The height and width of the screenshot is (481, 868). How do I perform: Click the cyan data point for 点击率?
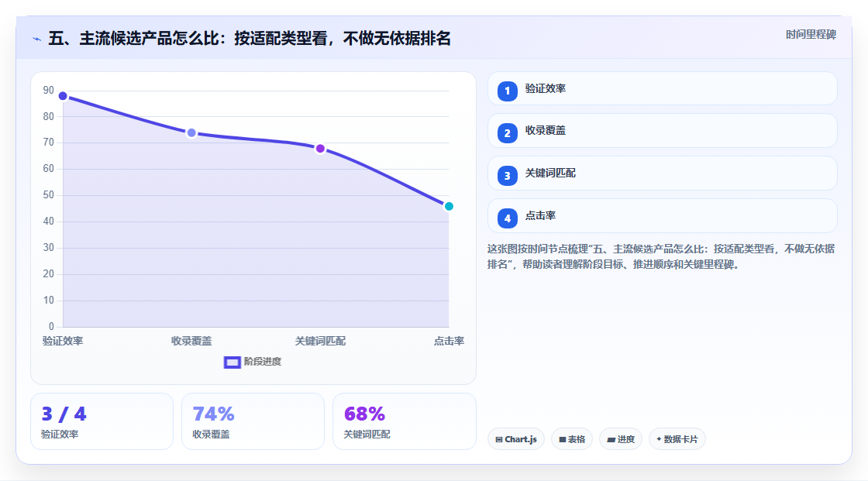pyautogui.click(x=449, y=207)
